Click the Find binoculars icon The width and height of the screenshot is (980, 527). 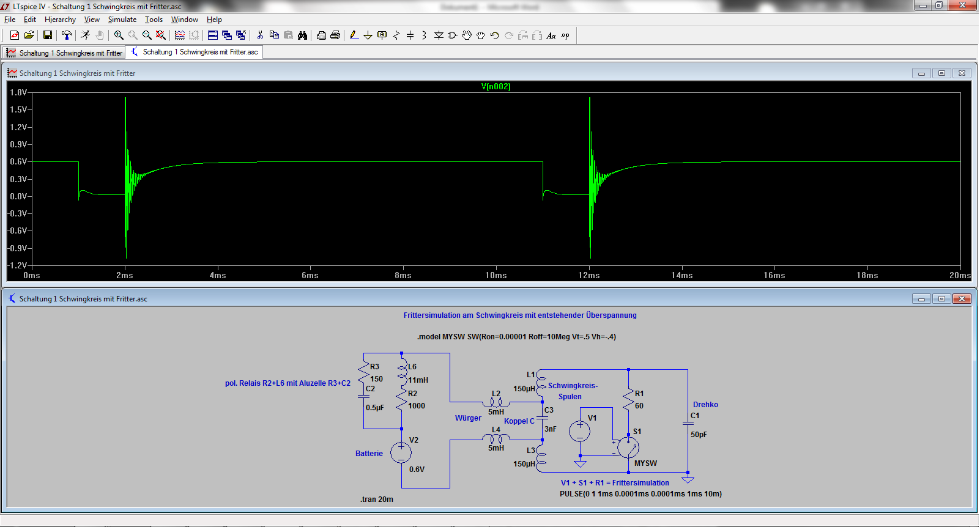pyautogui.click(x=302, y=35)
